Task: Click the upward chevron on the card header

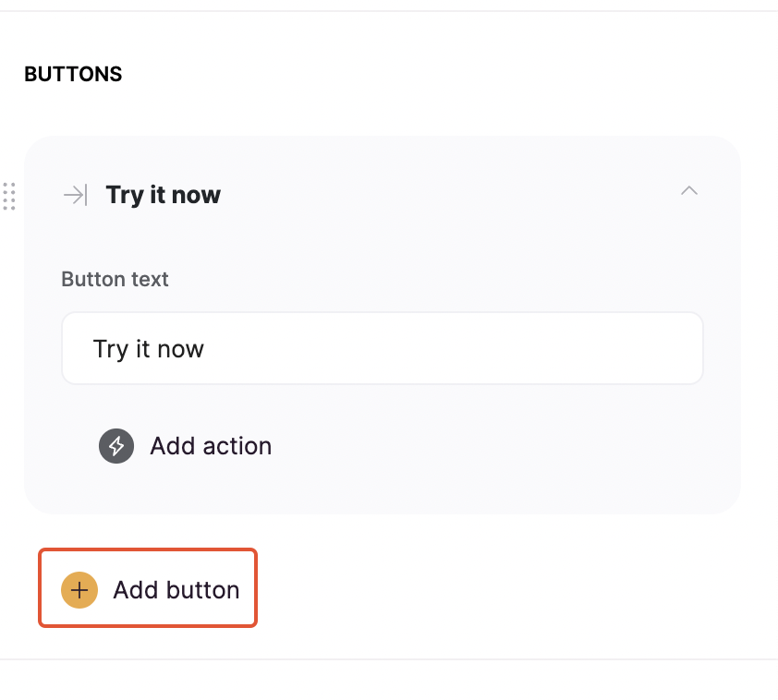Action: [x=689, y=191]
